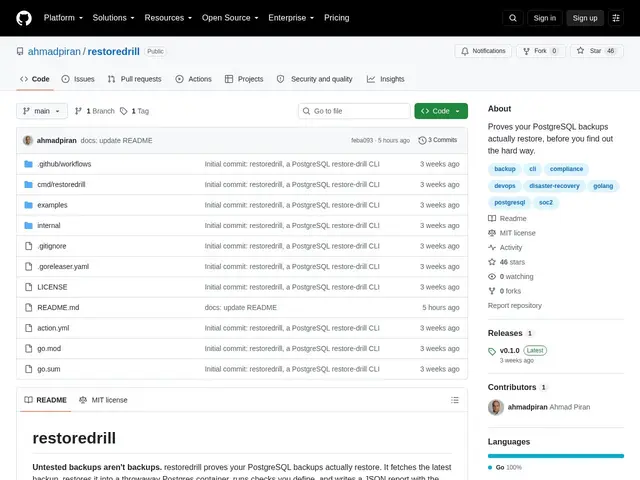Image resolution: width=640 pixels, height=480 pixels.
Task: Click the .github/workflows folder icon
Action: [28, 164]
